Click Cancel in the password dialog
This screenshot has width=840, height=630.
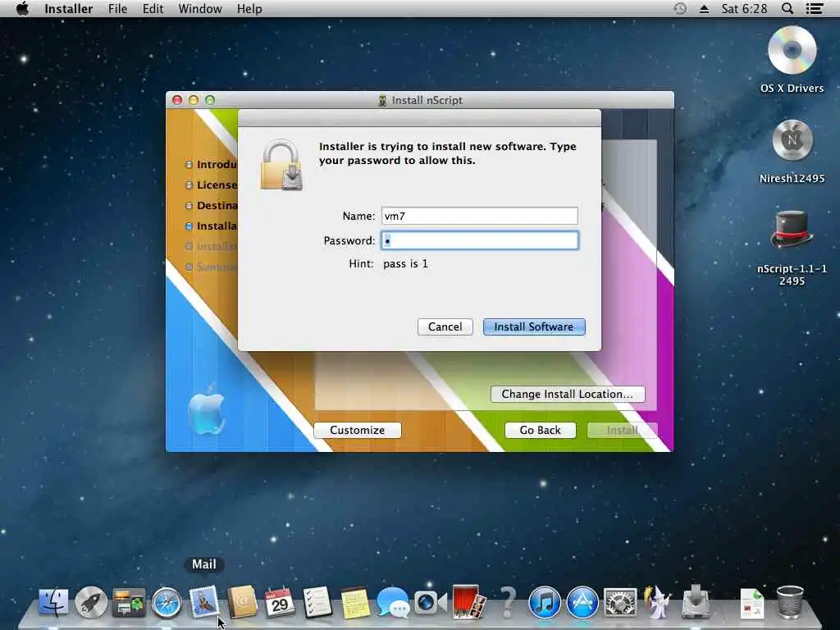click(445, 326)
